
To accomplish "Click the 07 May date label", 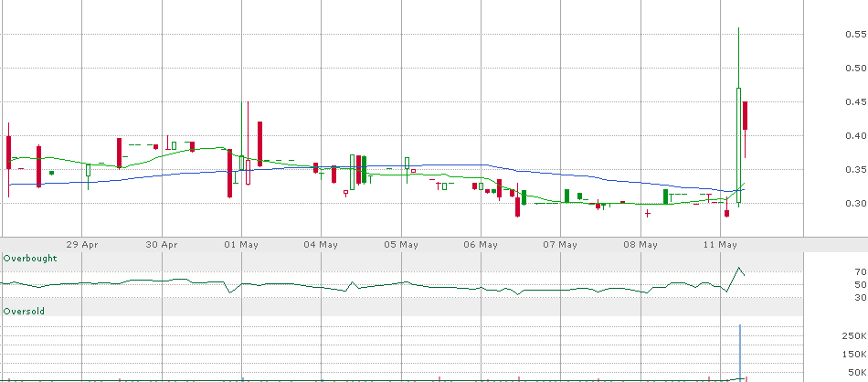I will (x=561, y=244).
